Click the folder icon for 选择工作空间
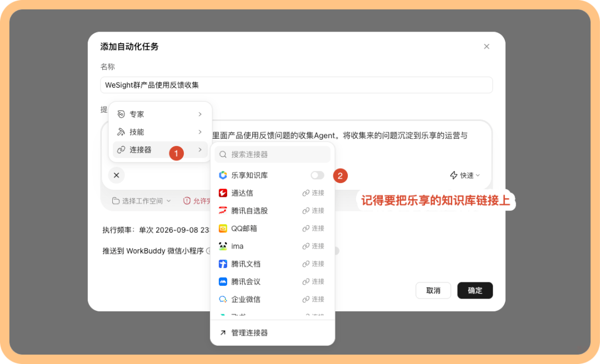This screenshot has width=600, height=364. (x=116, y=201)
